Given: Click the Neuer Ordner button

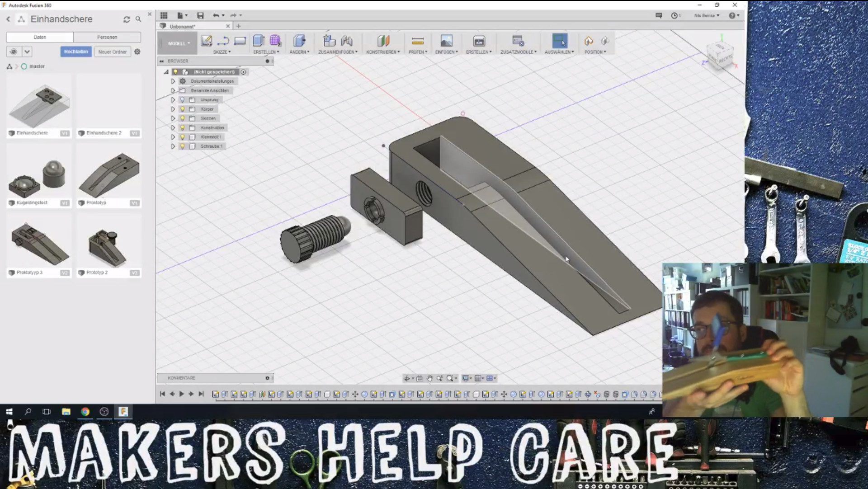Looking at the screenshot, I should 113,52.
